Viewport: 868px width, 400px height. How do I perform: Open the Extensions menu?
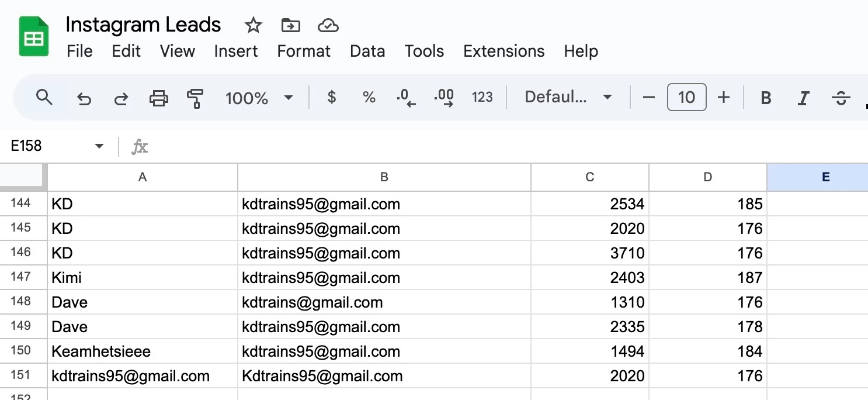[504, 51]
